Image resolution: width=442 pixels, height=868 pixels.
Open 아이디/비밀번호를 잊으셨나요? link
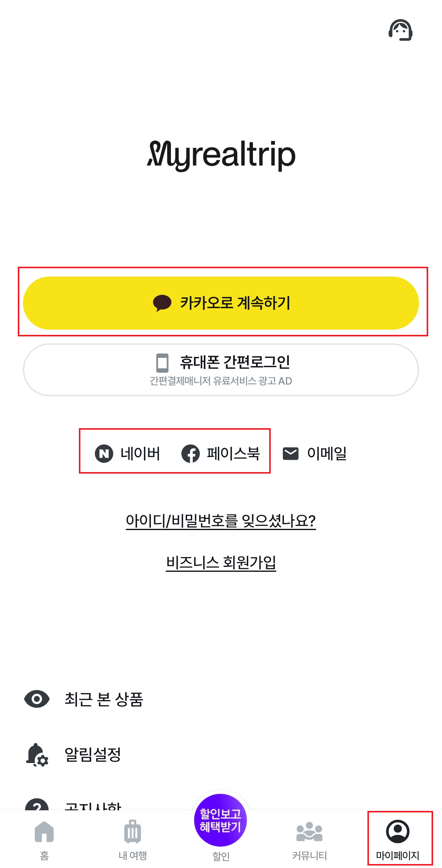tap(221, 521)
